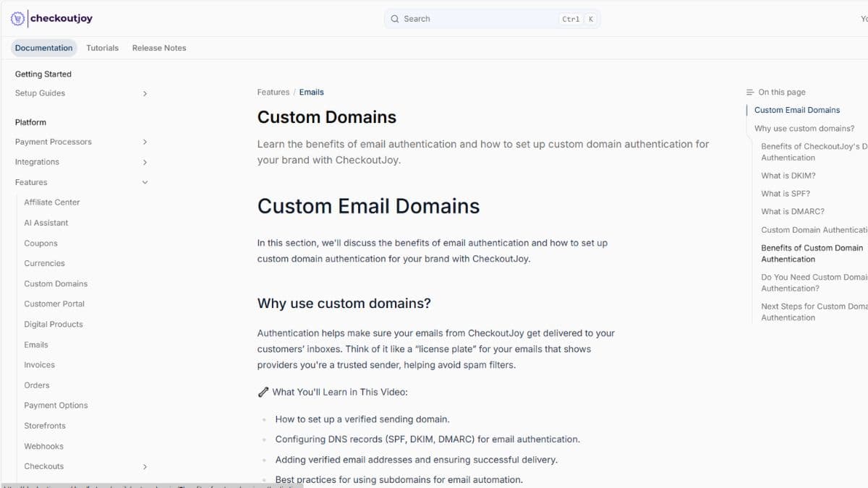Jump to What is DKIM? section
Screen dimensions: 868x488
click(788, 176)
